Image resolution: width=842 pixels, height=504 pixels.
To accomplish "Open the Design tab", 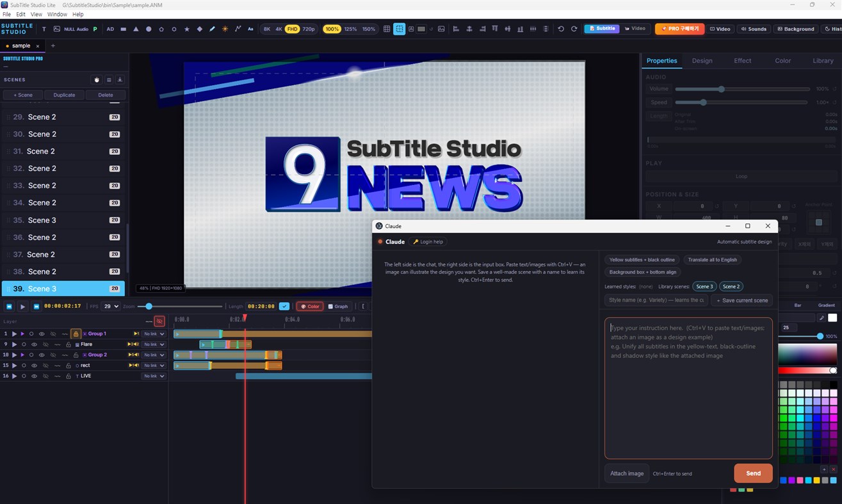I will point(702,61).
